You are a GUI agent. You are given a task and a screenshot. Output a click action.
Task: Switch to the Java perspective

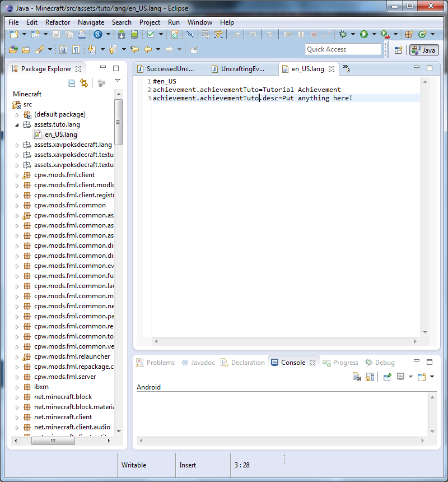click(424, 50)
